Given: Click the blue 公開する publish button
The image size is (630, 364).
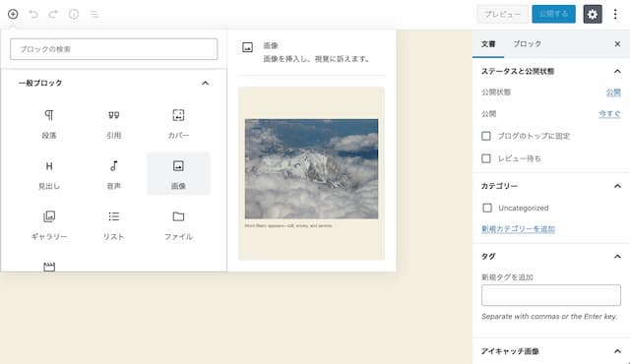Looking at the screenshot, I should [553, 14].
